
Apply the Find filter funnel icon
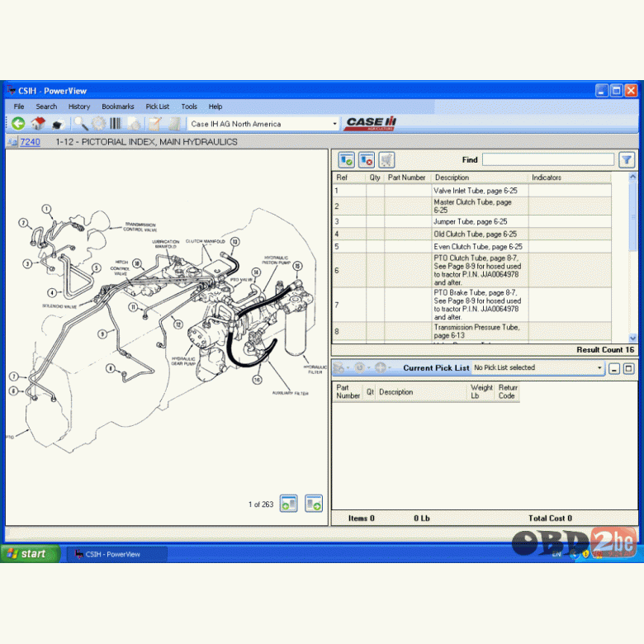tap(627, 160)
